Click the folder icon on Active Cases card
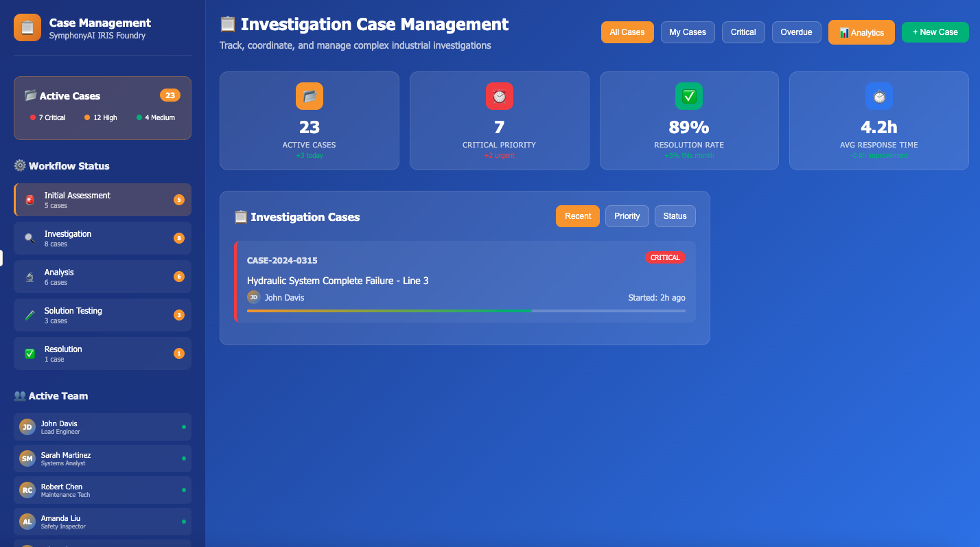The image size is (980, 547). click(309, 96)
